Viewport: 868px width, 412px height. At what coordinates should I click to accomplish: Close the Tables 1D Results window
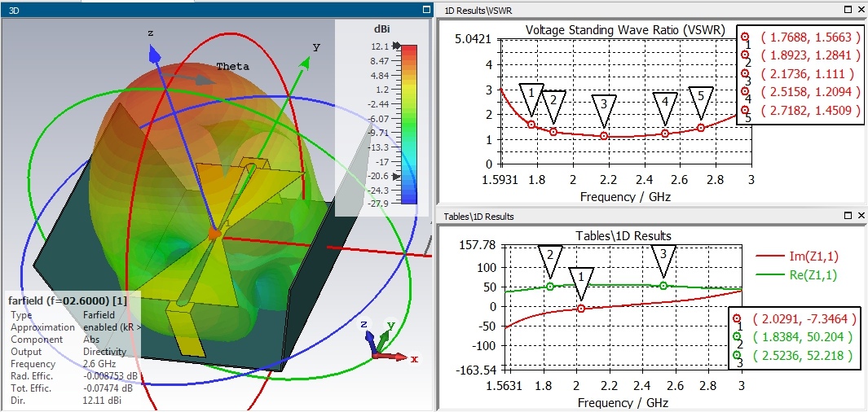click(x=860, y=216)
